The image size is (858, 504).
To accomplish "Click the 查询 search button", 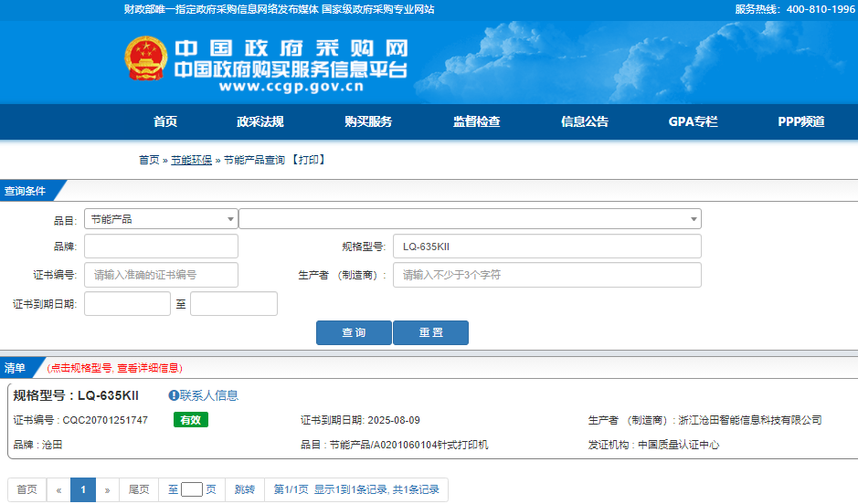I will pos(354,333).
